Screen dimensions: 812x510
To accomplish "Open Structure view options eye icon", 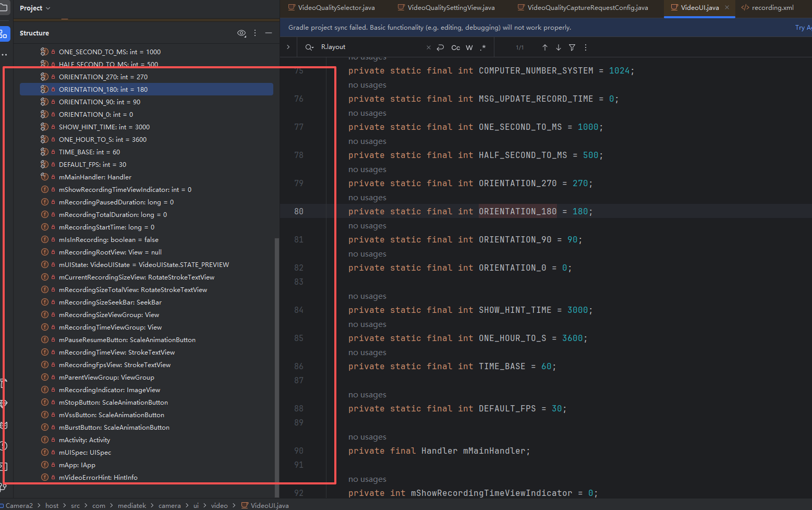I will [x=241, y=33].
